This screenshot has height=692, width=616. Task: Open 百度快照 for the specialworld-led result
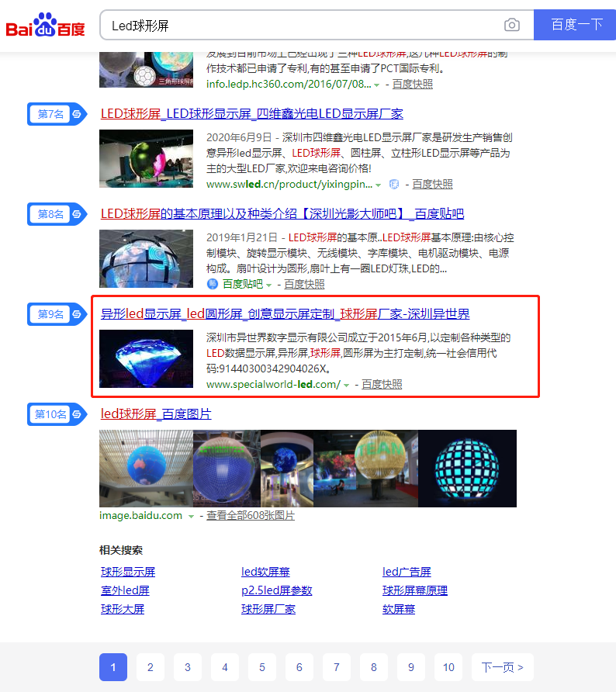coord(382,384)
